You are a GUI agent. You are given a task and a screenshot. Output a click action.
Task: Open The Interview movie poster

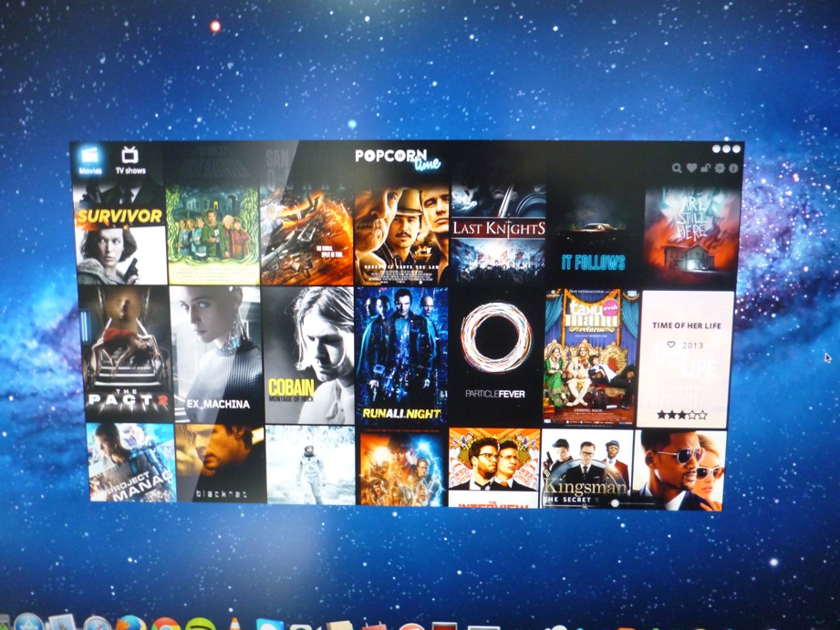tap(494, 468)
